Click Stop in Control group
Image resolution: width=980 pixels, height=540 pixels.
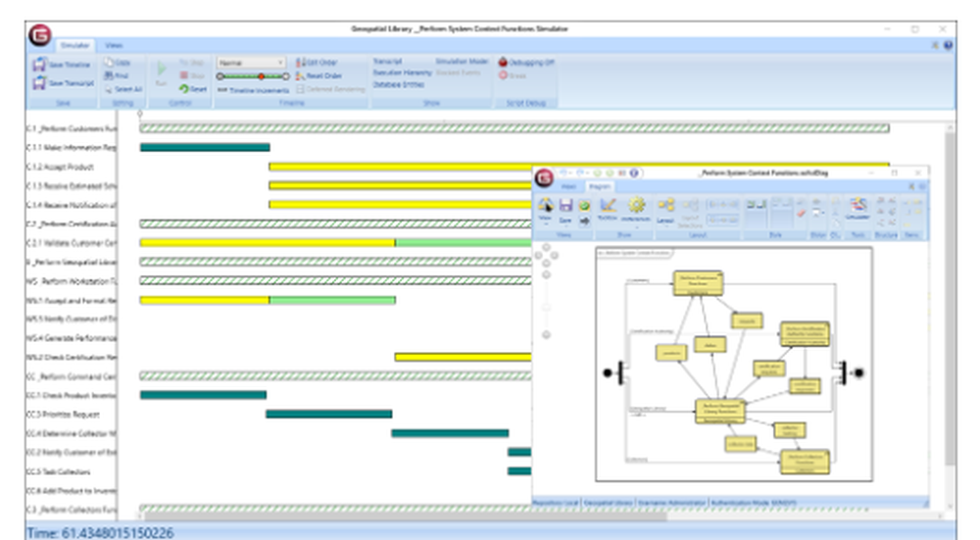click(x=192, y=75)
